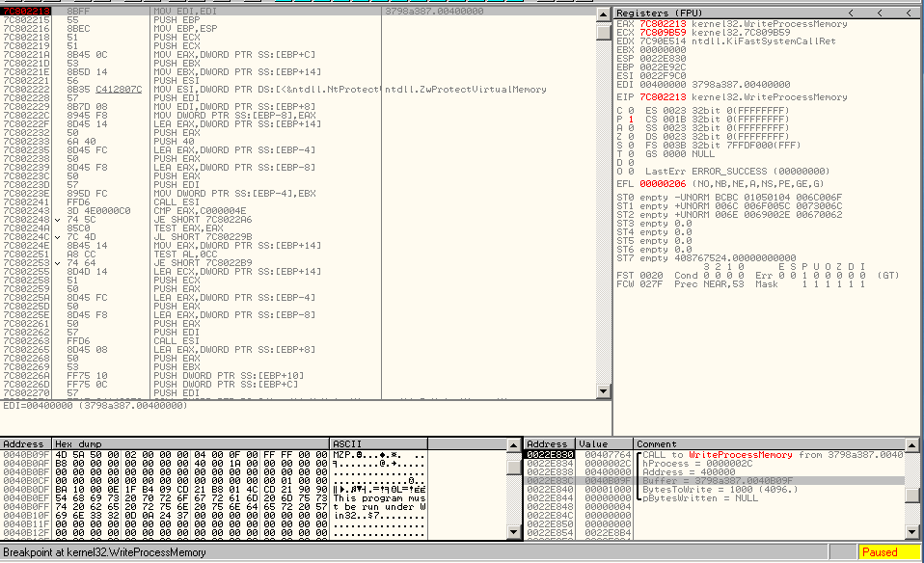The image size is (924, 563).
Task: Select stack value 0022E8B4 at 0022E854
Action: pyautogui.click(x=608, y=533)
